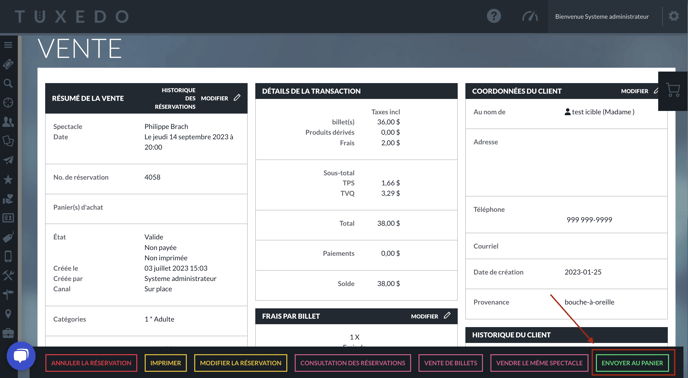Click the billet(s) amount 36,00 $
The image size is (688, 378).
tap(388, 122)
